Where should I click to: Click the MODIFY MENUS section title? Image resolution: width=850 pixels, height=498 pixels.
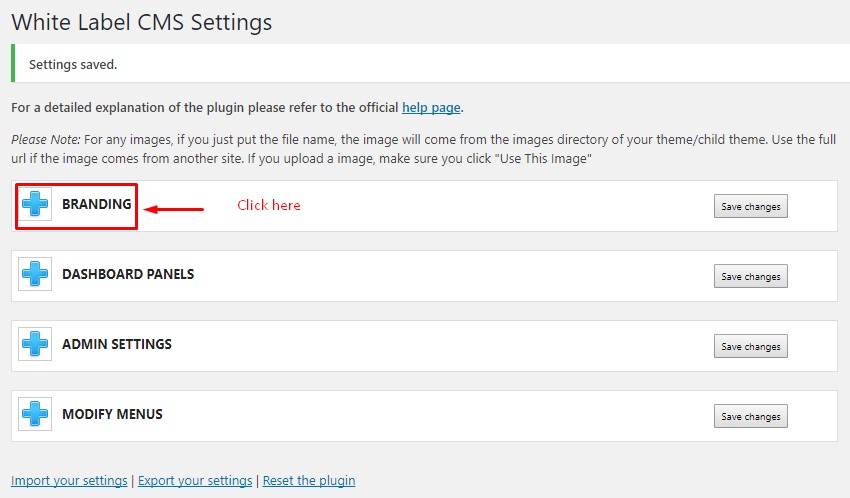pos(112,414)
